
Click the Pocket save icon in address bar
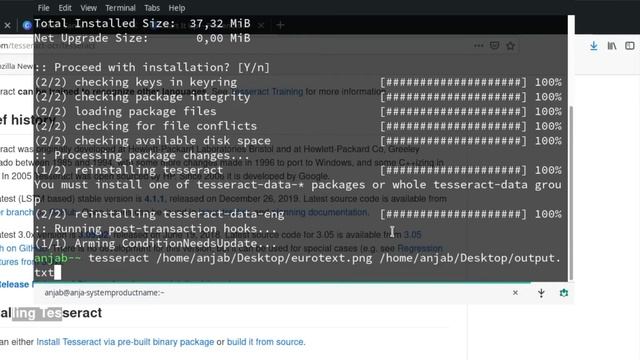[x=494, y=45]
